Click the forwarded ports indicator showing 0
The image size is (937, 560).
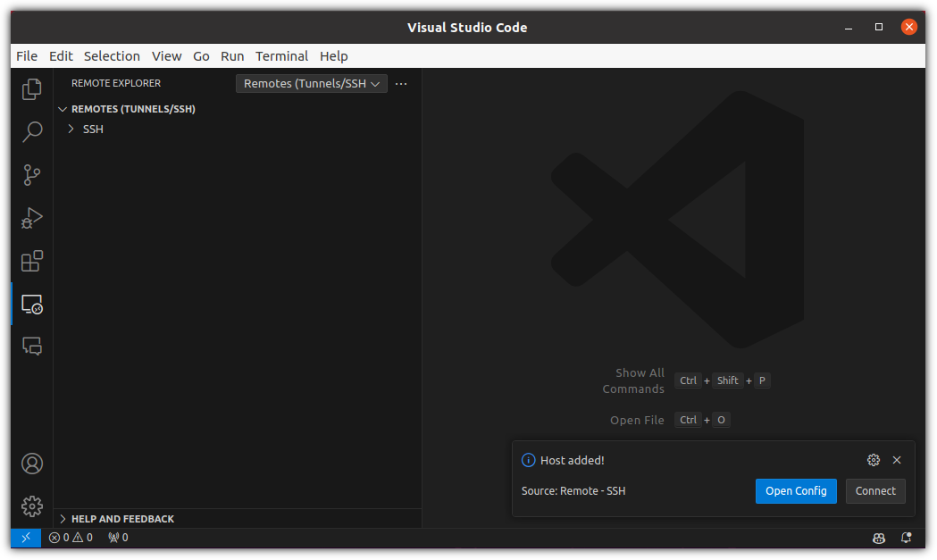tap(118, 538)
